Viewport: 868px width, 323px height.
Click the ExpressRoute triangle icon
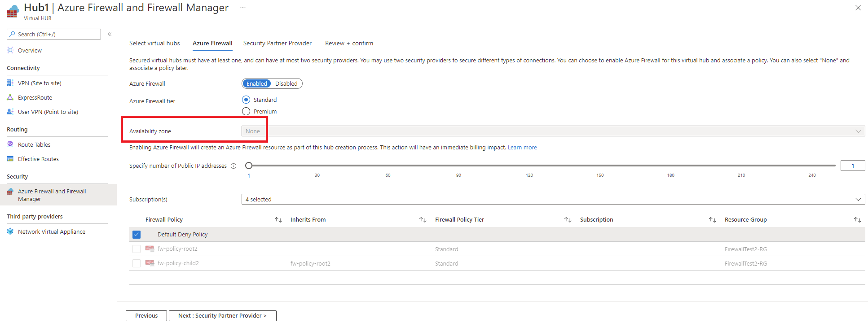click(x=10, y=97)
